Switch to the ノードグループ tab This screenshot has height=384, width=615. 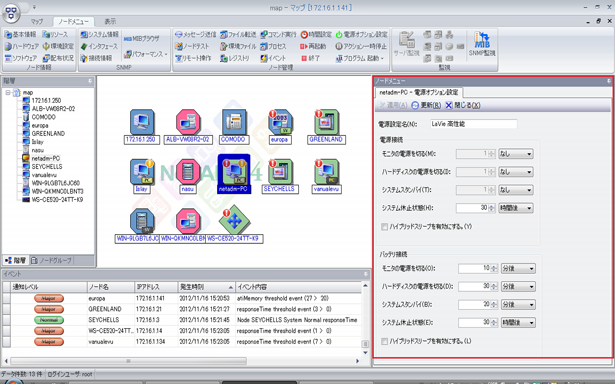tap(52, 260)
